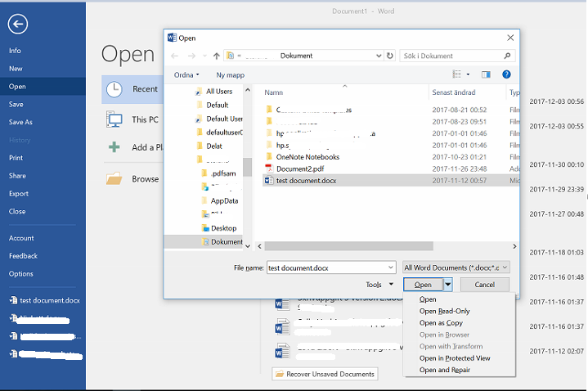The width and height of the screenshot is (588, 391).
Task: Select the AppData folder in tree
Action: pos(224,200)
